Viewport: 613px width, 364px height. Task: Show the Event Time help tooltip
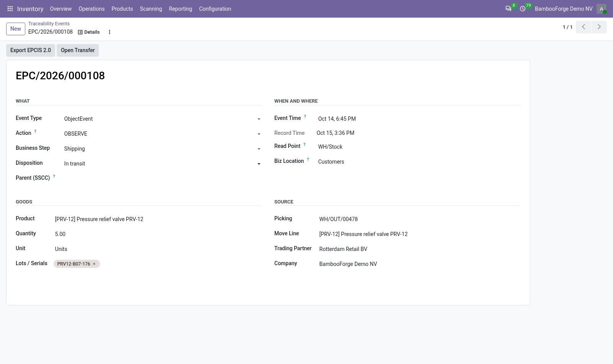(305, 116)
